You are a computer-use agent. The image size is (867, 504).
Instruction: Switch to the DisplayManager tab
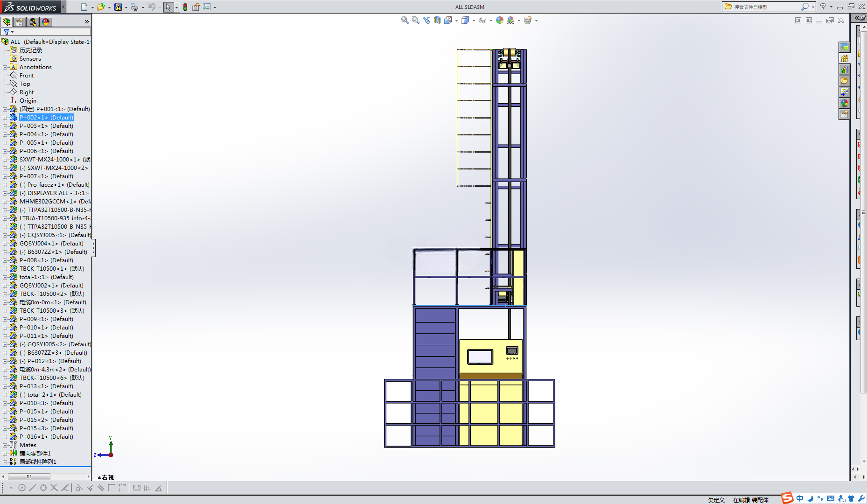(46, 22)
